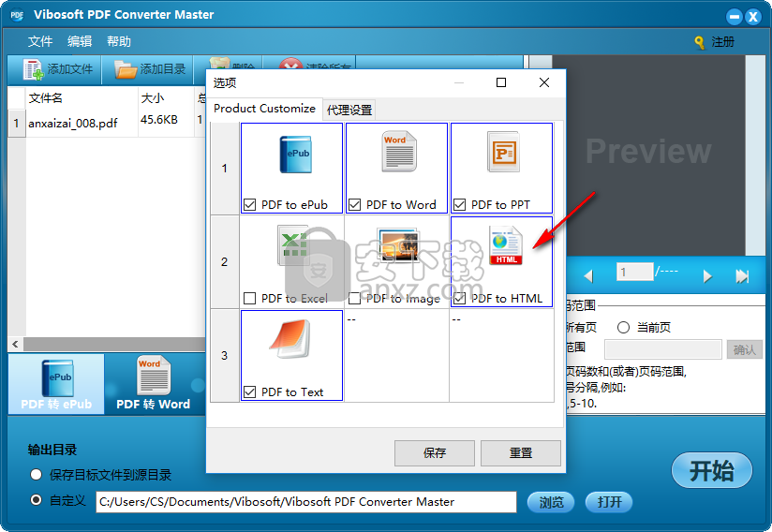Click the 文件名 column header
The width and height of the screenshot is (772, 532).
(x=45, y=98)
